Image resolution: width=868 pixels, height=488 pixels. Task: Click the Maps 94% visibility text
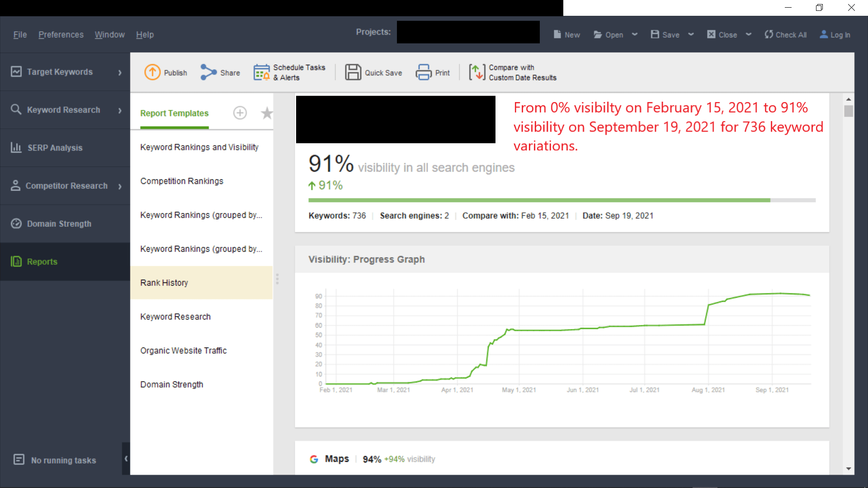click(x=399, y=459)
